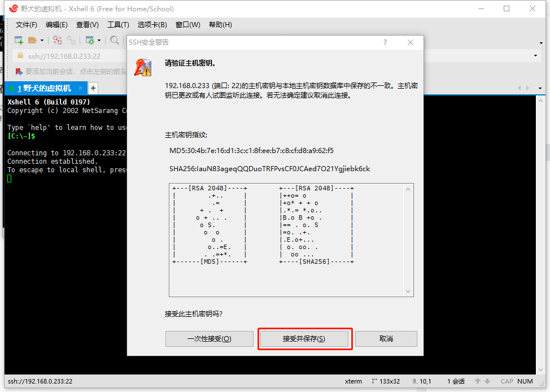Screen dimensions: 550x392
Task: Open the 查看(V) menu
Action: [x=88, y=24]
